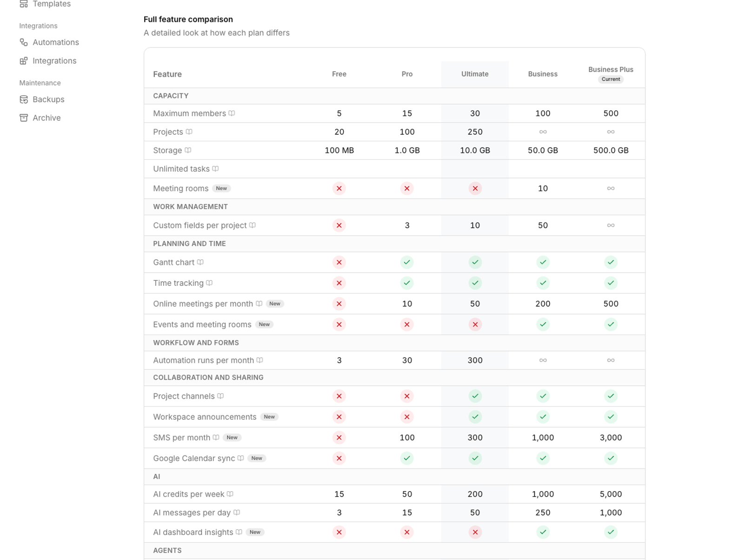The width and height of the screenshot is (744, 560).
Task: Click the Pro column header
Action: coord(407,74)
